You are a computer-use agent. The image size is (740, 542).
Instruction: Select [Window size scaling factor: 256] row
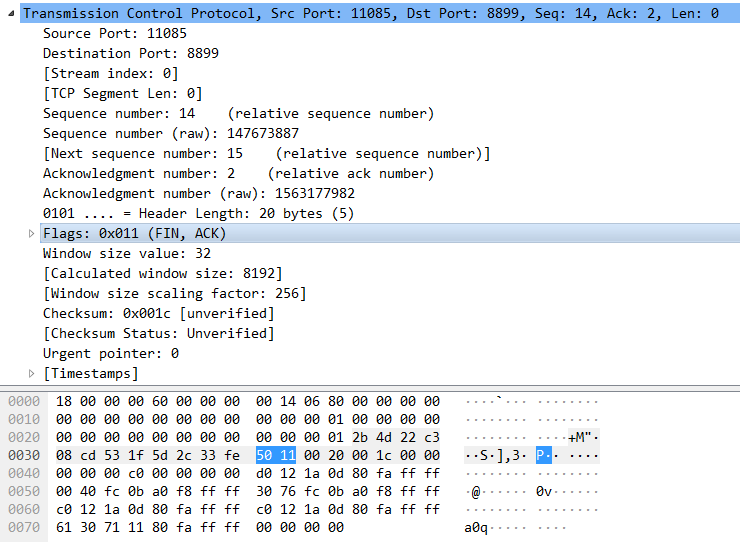click(175, 293)
